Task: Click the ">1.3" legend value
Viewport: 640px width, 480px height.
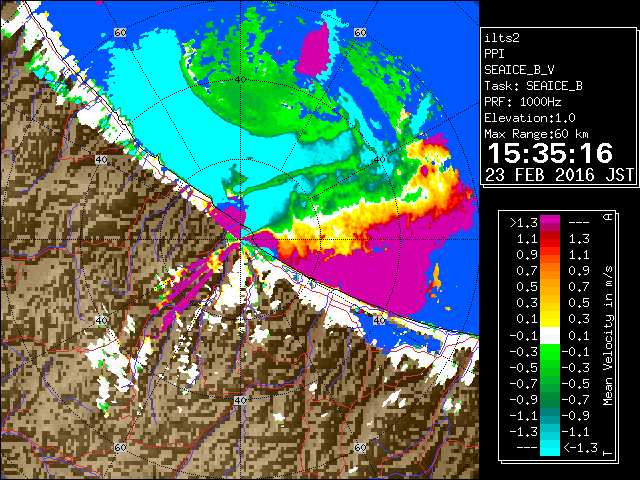Action: [524, 223]
